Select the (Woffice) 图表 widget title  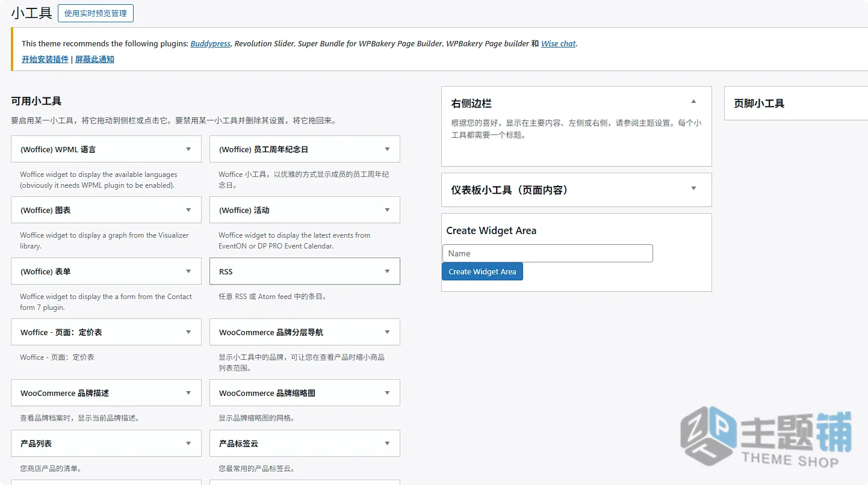point(46,210)
